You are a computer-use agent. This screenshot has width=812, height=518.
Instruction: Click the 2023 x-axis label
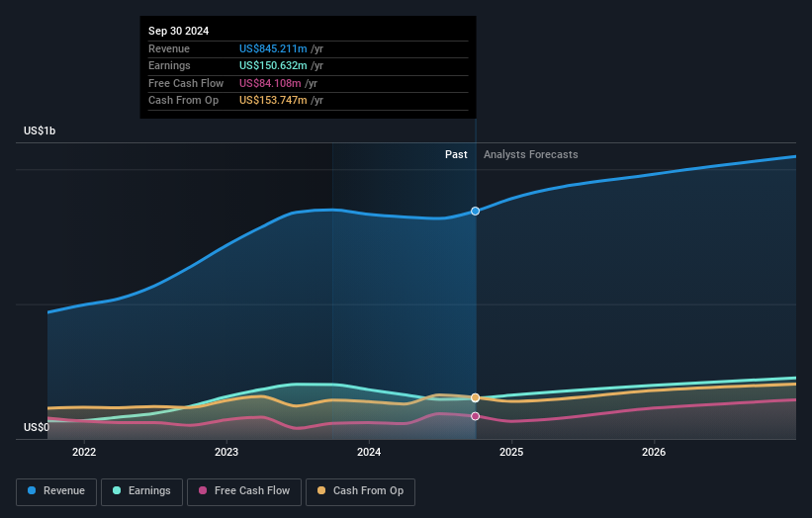tap(226, 453)
